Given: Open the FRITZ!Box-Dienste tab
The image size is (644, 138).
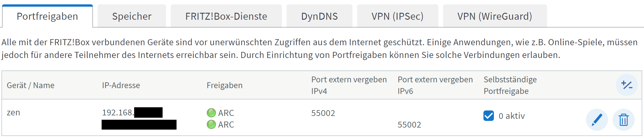Looking at the screenshot, I should [x=226, y=16].
